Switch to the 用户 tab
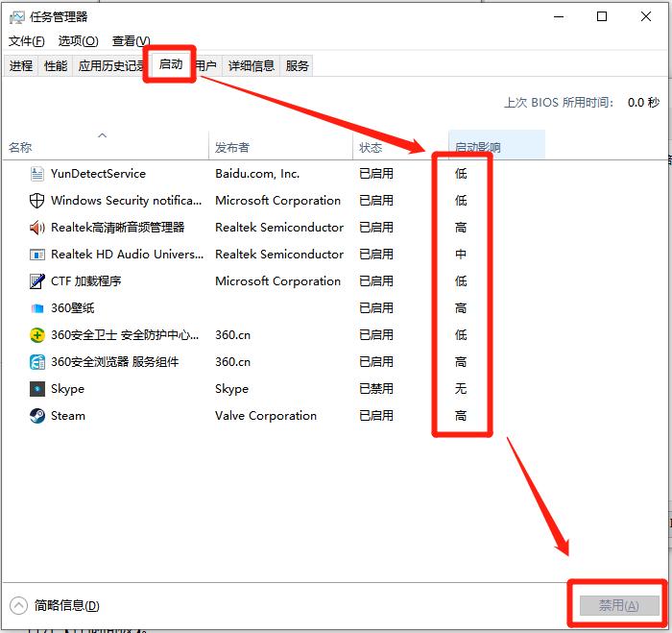This screenshot has width=672, height=633. coord(206,66)
